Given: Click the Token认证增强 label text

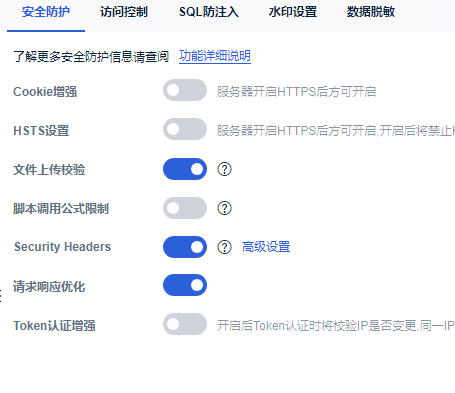Looking at the screenshot, I should [54, 326].
